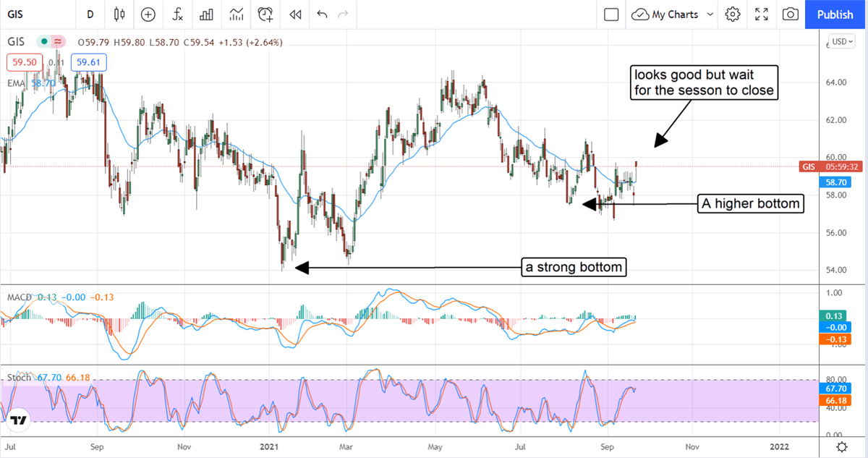Take a chart snapshot with the camera icon
The height and width of the screenshot is (458, 868).
pyautogui.click(x=791, y=14)
